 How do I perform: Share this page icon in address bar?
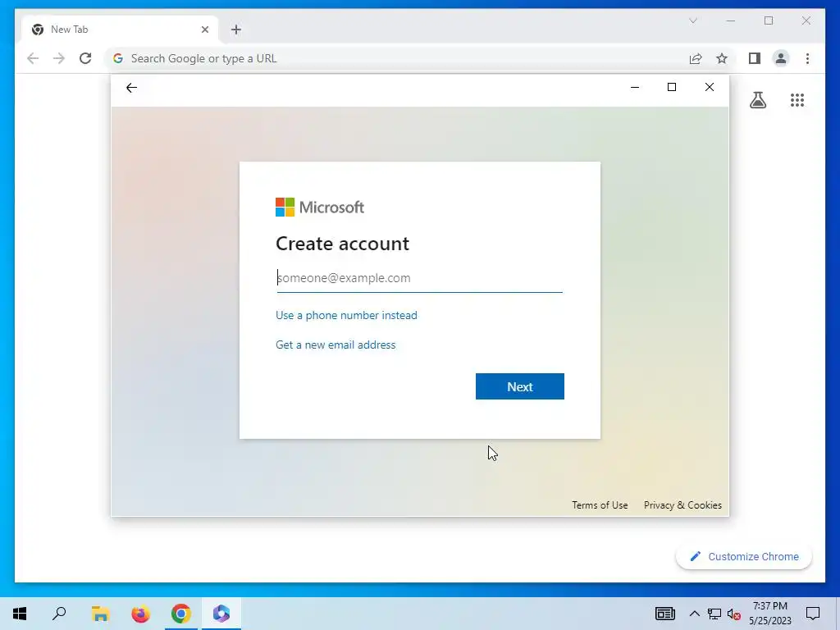tap(696, 58)
